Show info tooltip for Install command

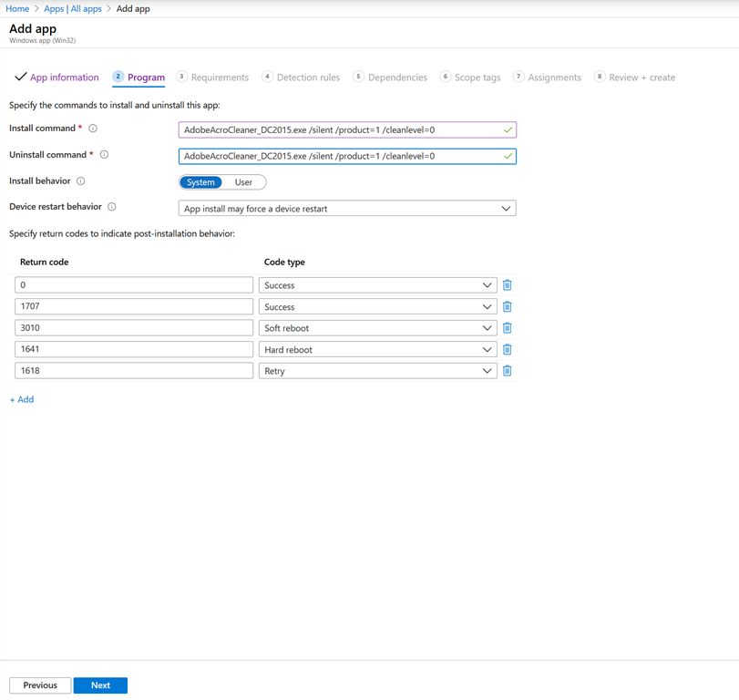(x=93, y=129)
